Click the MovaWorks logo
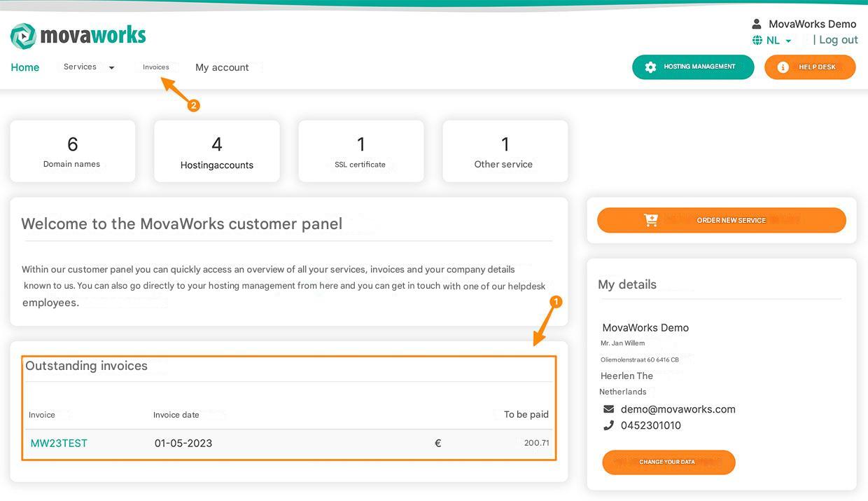This screenshot has height=501, width=868. coord(78,35)
